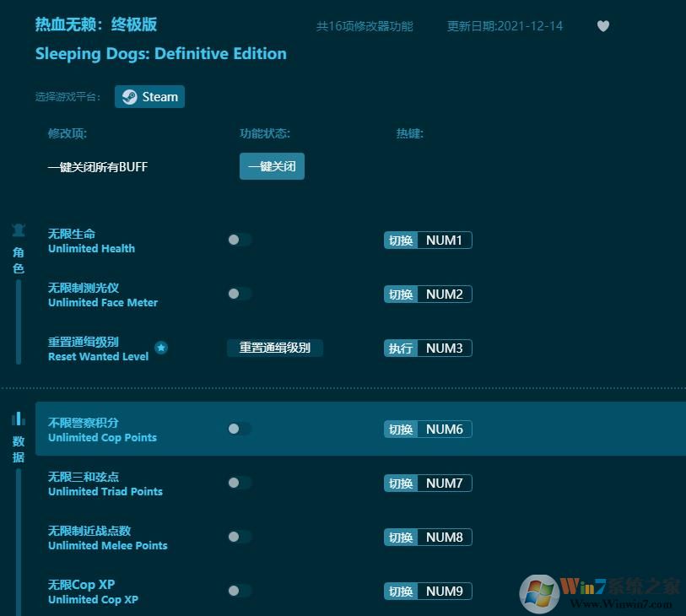Select the Steam platform button
The width and height of the screenshot is (686, 616).
click(149, 97)
